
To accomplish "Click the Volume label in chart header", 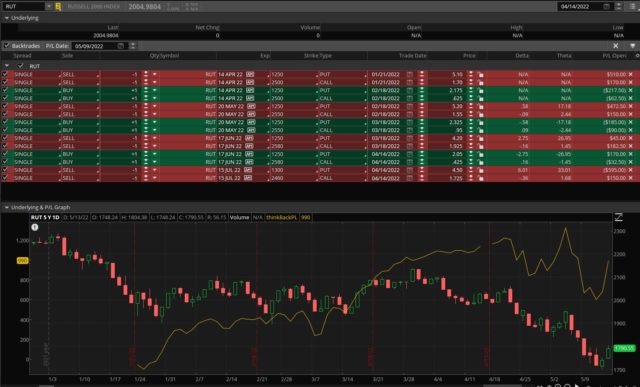I will pyautogui.click(x=240, y=218).
